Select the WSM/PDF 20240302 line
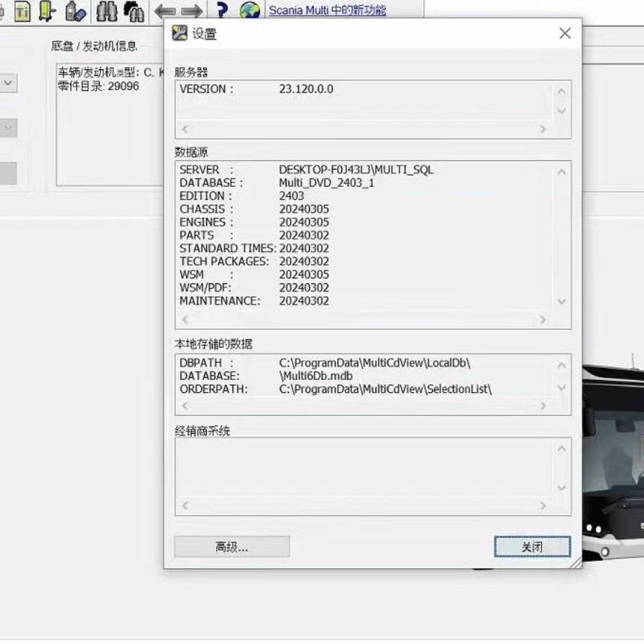644x644 pixels. [x=254, y=288]
